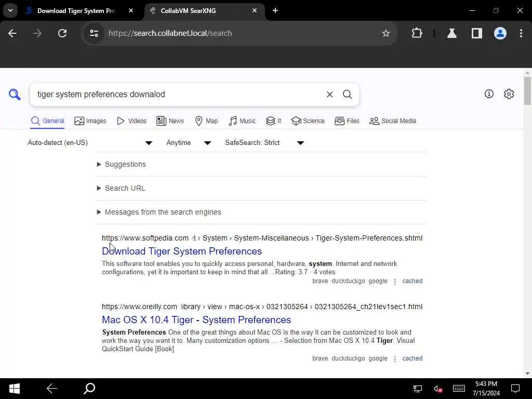Open the Windows Start menu
532x399 pixels.
point(14,389)
